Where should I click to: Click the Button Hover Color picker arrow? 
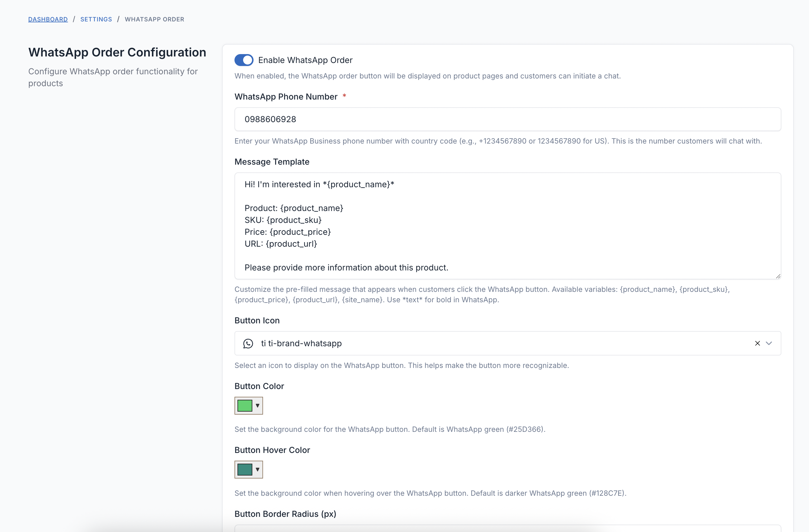pos(258,470)
